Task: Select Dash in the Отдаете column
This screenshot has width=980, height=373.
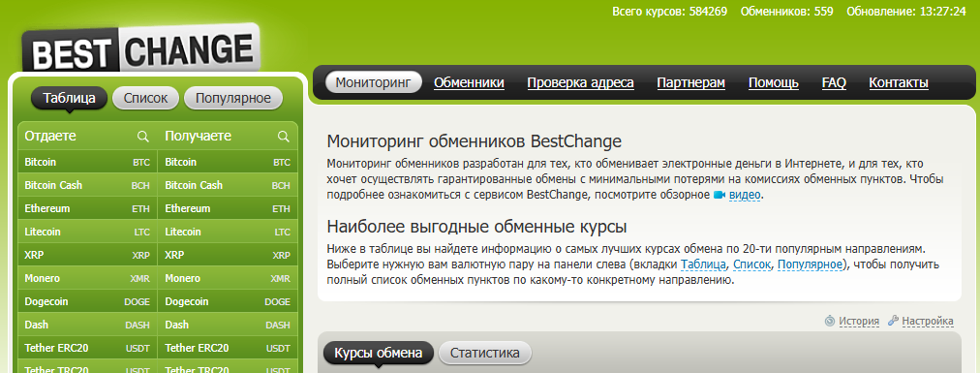Action: click(x=87, y=325)
